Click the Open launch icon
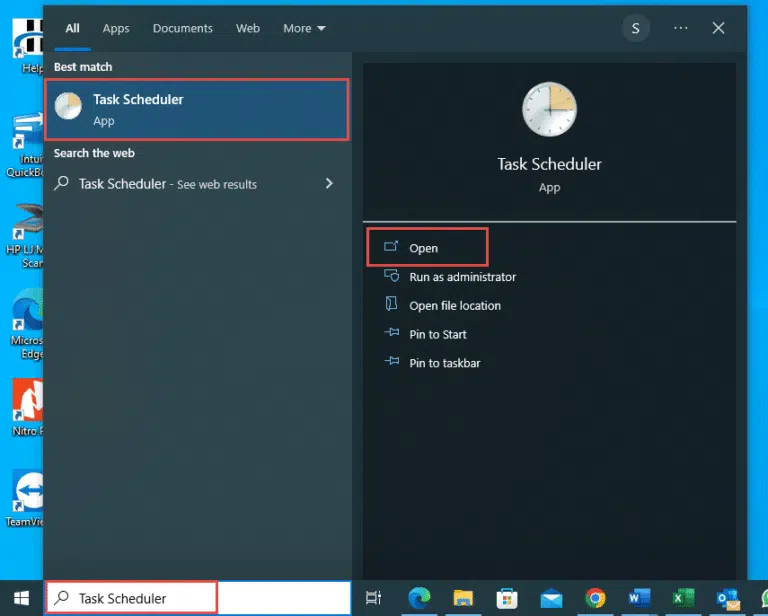 (x=391, y=246)
